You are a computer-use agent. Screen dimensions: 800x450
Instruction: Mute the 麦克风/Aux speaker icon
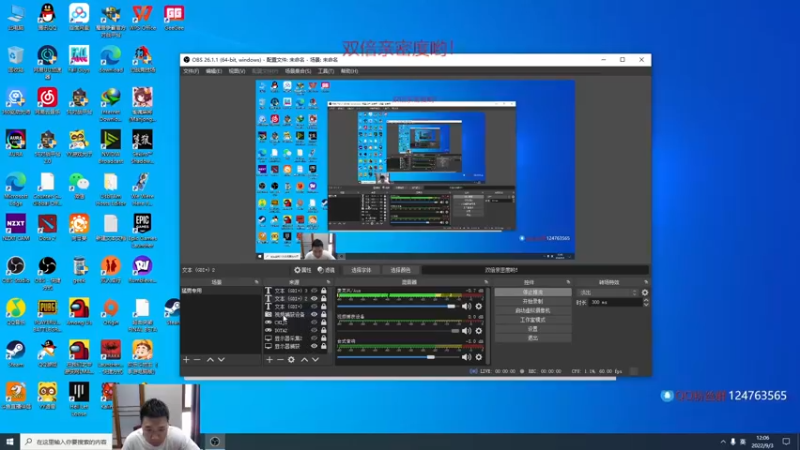[x=466, y=306]
